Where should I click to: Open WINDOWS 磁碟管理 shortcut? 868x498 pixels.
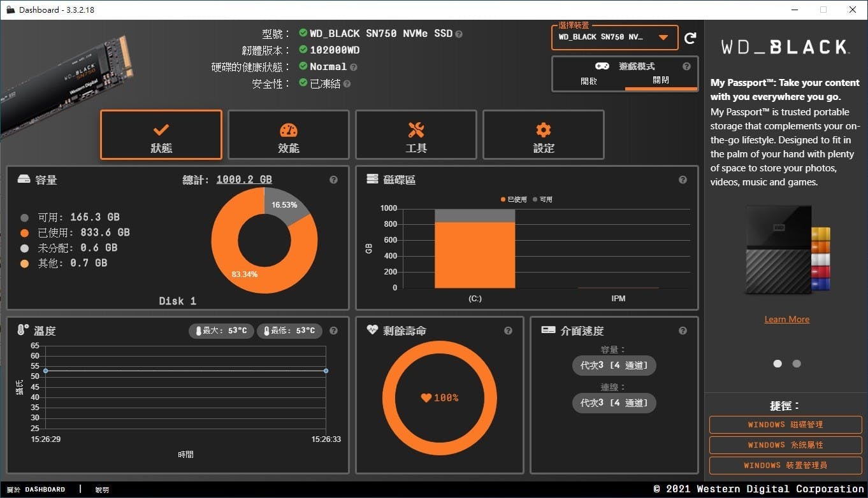[785, 425]
